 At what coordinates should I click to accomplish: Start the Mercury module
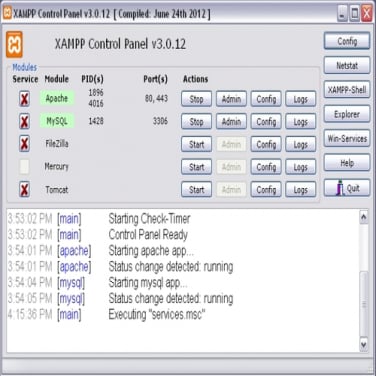[196, 167]
